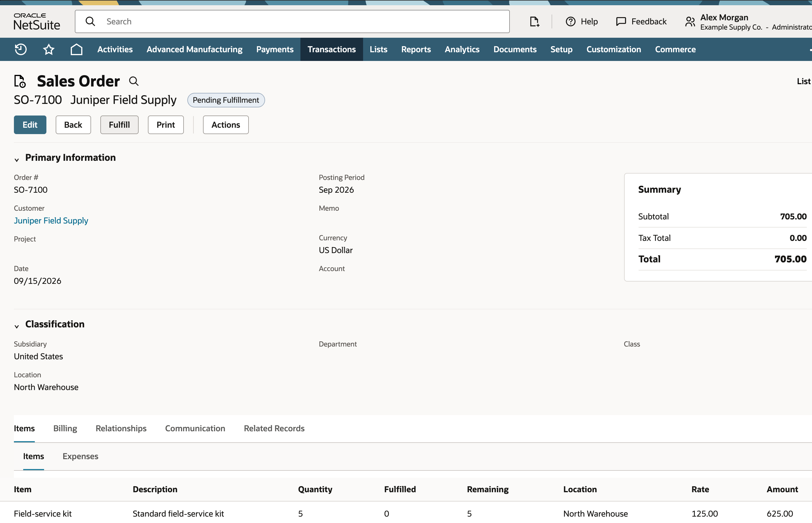Click the Edit button
The image size is (812, 523).
pyautogui.click(x=30, y=125)
